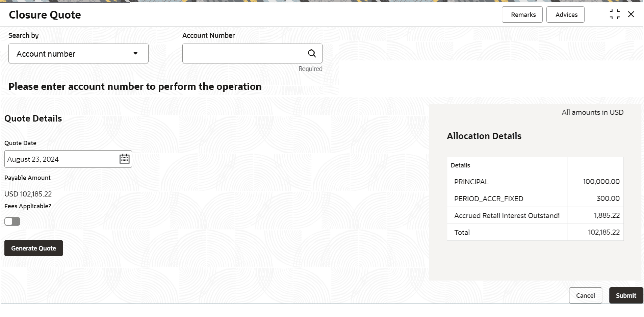The height and width of the screenshot is (317, 644).
Task: Select the PERIOD_ACCR_FIXED allocation row
Action: pos(535,199)
